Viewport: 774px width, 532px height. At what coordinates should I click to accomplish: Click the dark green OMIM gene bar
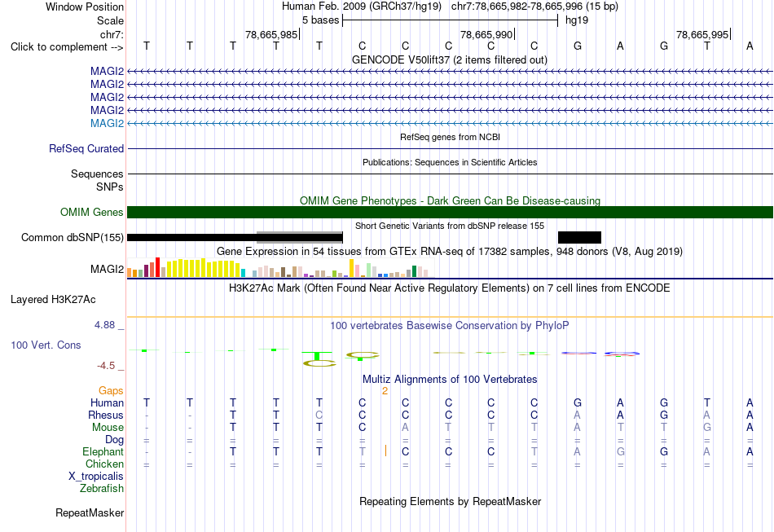pyautogui.click(x=451, y=212)
